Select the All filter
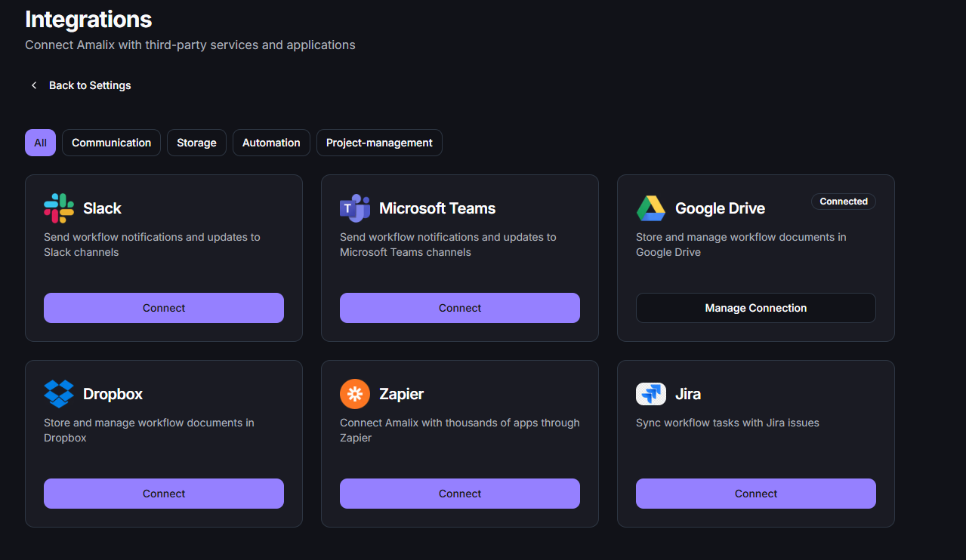The height and width of the screenshot is (560, 966). click(40, 143)
